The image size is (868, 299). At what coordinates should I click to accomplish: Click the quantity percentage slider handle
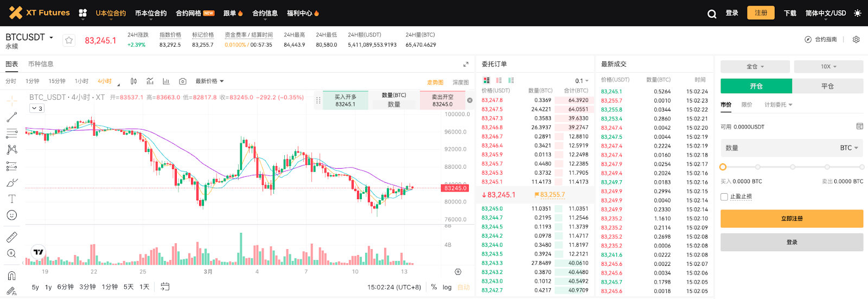pyautogui.click(x=723, y=167)
